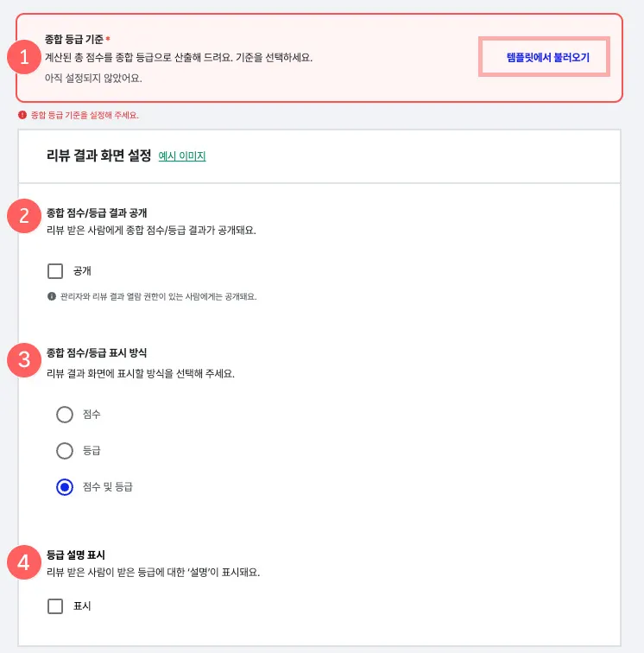Select the 등급 radio option

coord(65,451)
